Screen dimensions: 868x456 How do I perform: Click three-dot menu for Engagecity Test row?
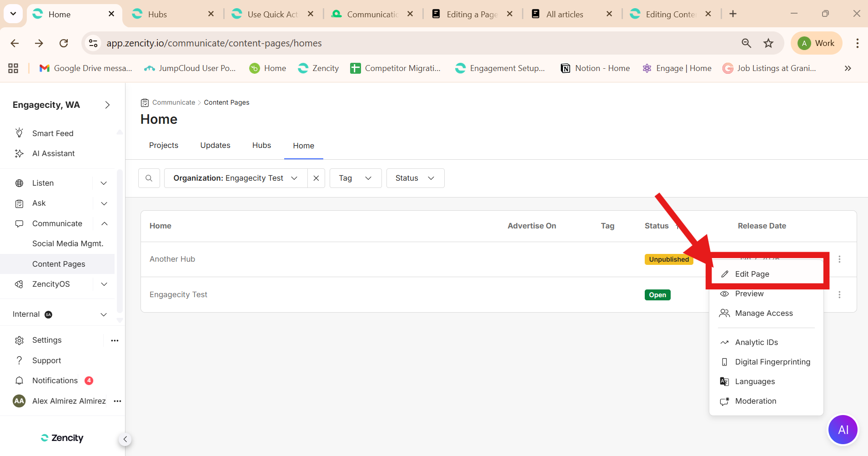point(839,295)
